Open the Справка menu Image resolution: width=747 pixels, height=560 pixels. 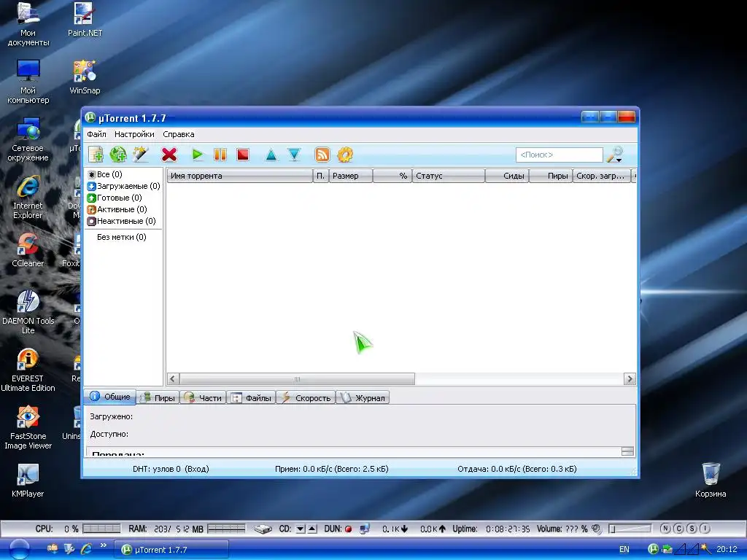click(x=179, y=134)
